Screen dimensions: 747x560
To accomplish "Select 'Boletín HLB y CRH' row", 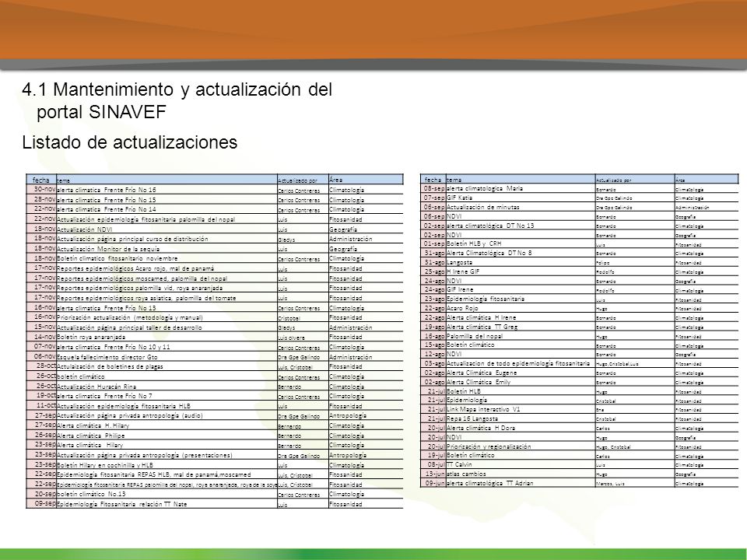I will click(579, 243).
